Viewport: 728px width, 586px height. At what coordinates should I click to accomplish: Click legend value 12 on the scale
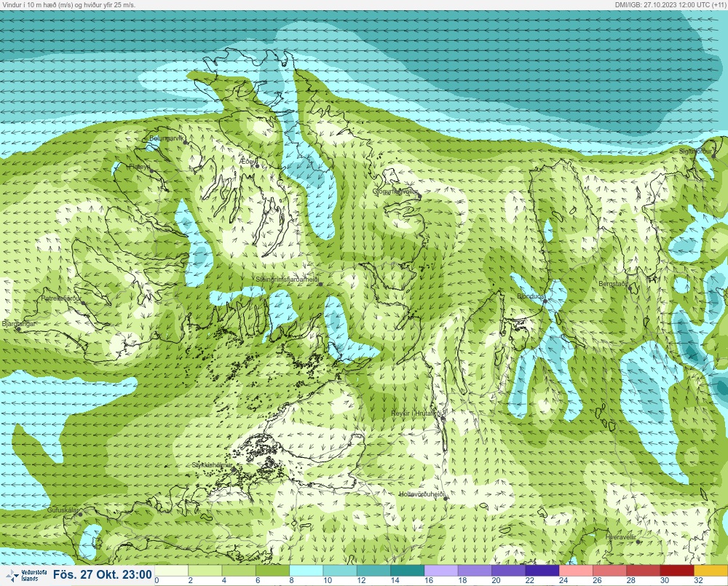[x=361, y=580]
